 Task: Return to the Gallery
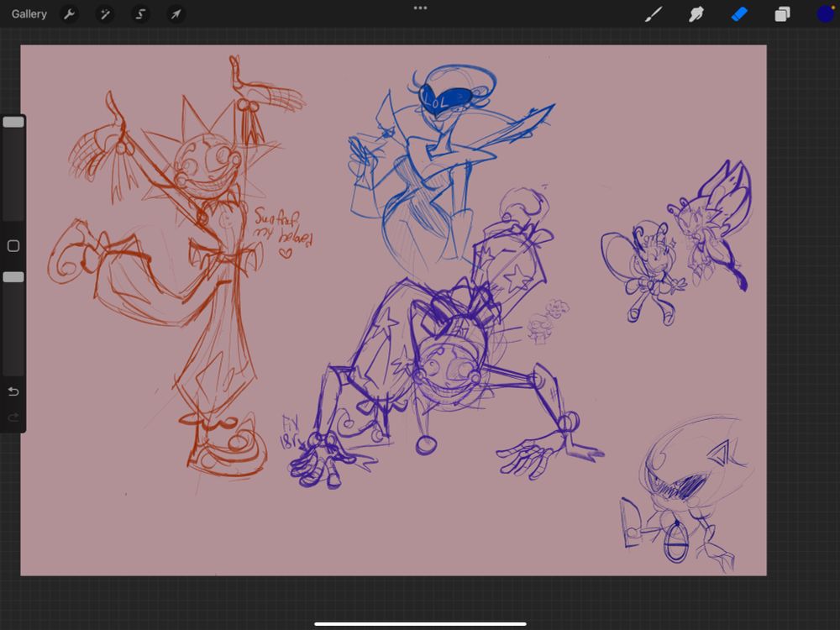point(29,14)
